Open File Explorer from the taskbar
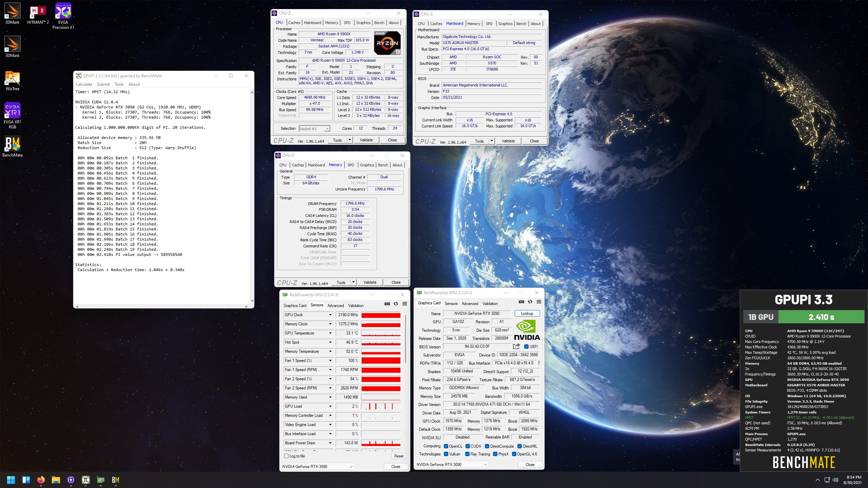The width and height of the screenshot is (868, 488). [56, 480]
